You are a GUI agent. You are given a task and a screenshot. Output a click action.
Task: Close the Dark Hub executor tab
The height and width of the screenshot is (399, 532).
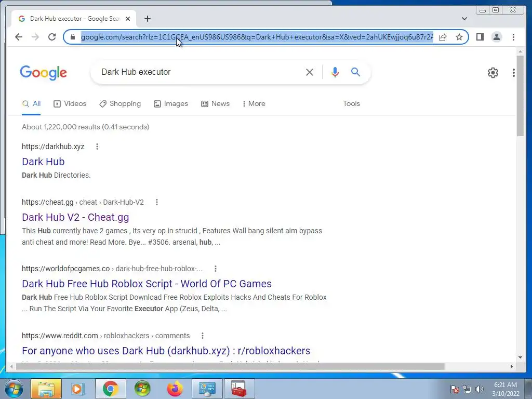click(x=128, y=19)
